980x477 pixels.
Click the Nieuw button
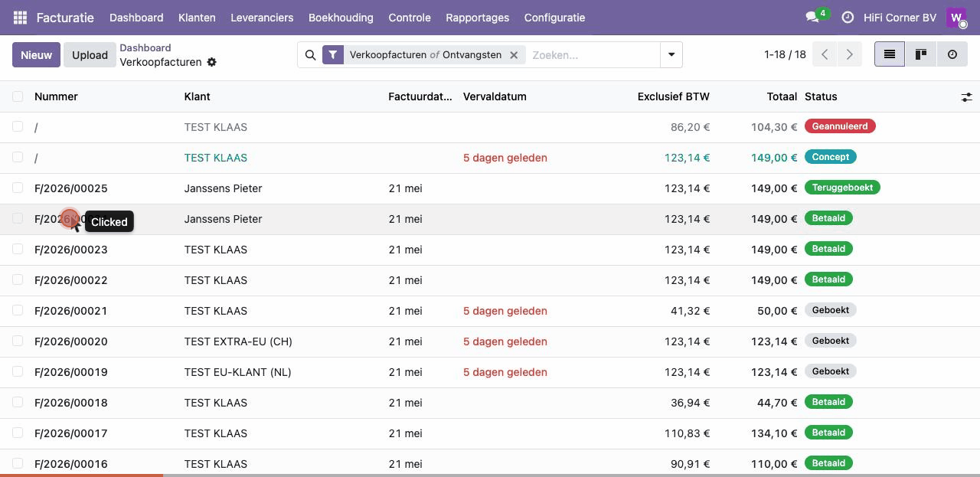click(36, 55)
